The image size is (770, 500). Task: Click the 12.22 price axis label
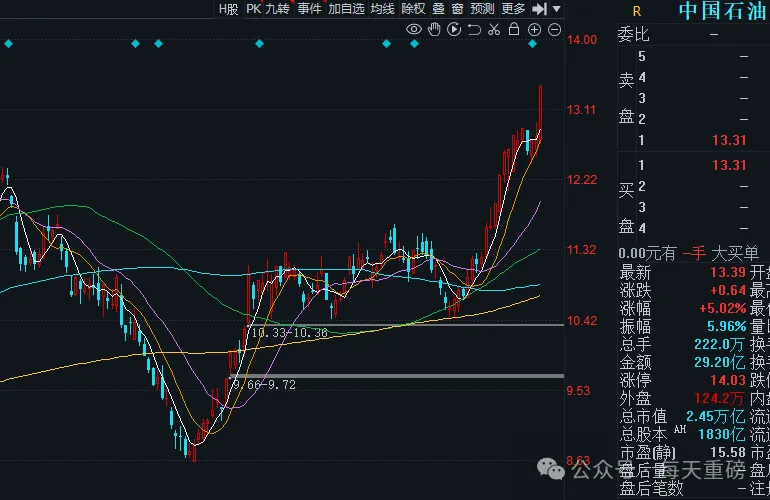[582, 180]
